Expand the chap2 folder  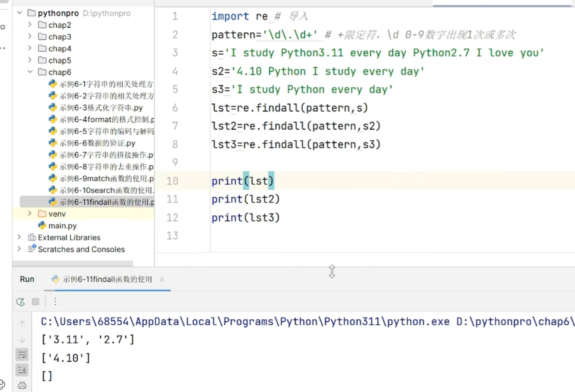tap(30, 25)
